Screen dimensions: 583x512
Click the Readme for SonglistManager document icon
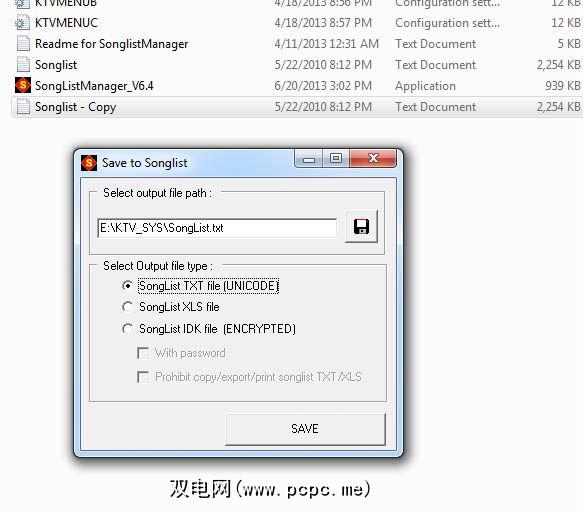click(23, 44)
